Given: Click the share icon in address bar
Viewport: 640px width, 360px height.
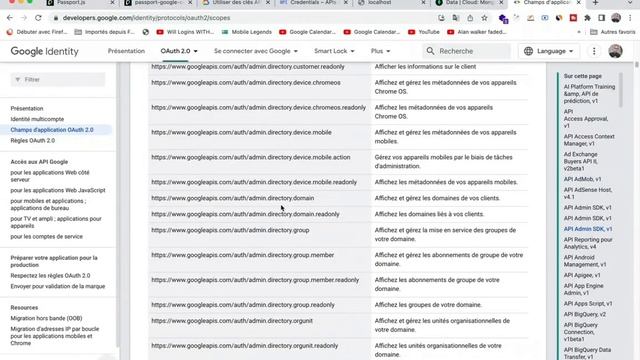Looking at the screenshot, I should click(470, 18).
